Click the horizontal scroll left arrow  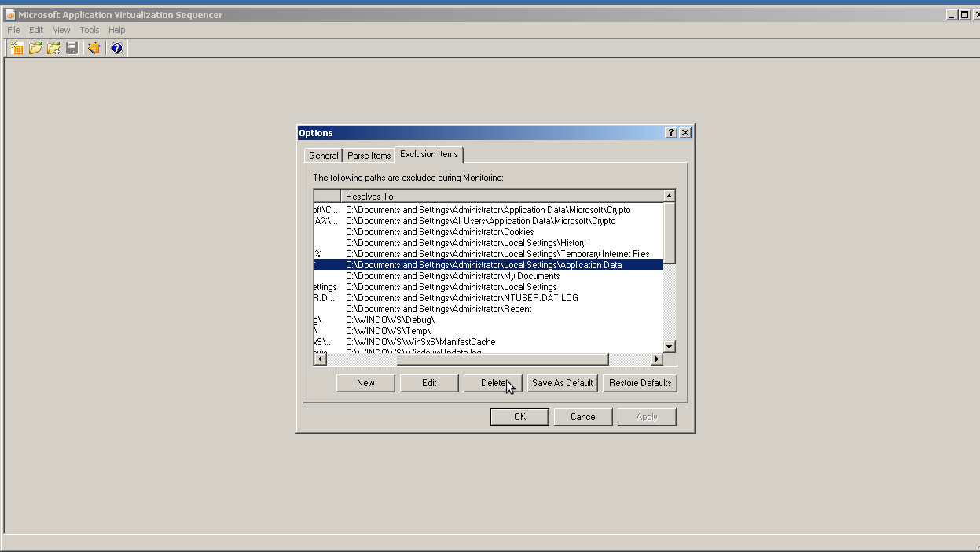pos(320,359)
